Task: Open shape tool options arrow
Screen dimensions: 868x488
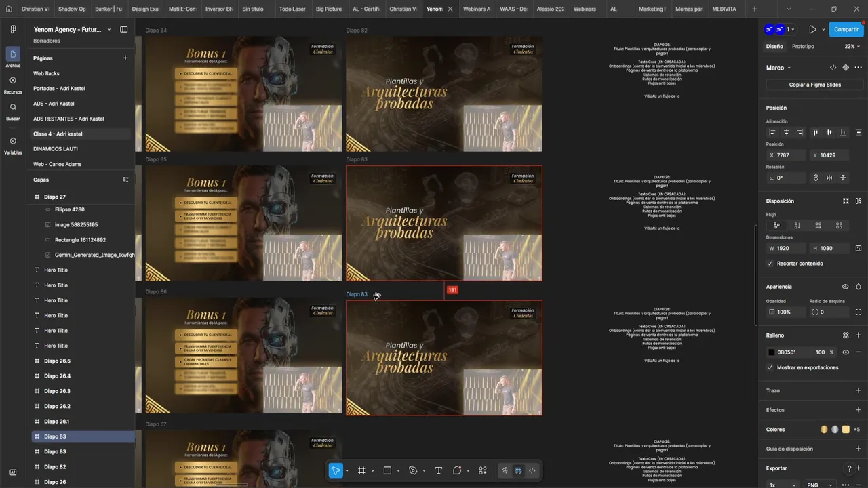Action: click(x=398, y=471)
